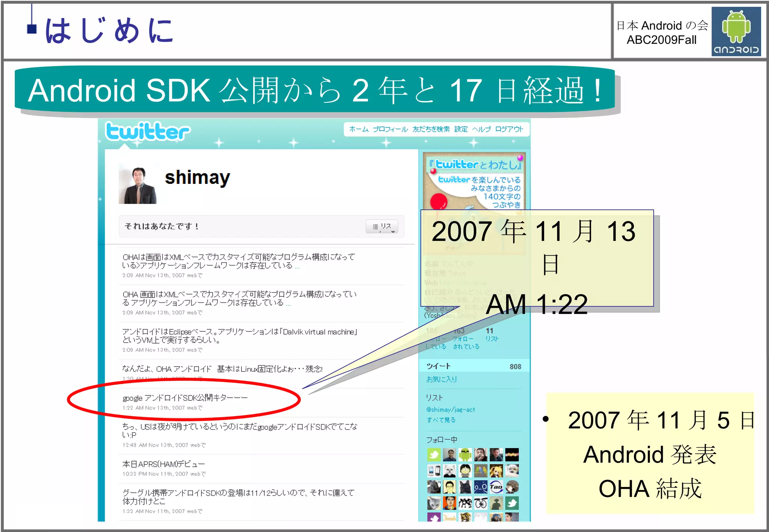Click the Android logo in slide header
This screenshot has height=532, width=769.
pos(736,32)
